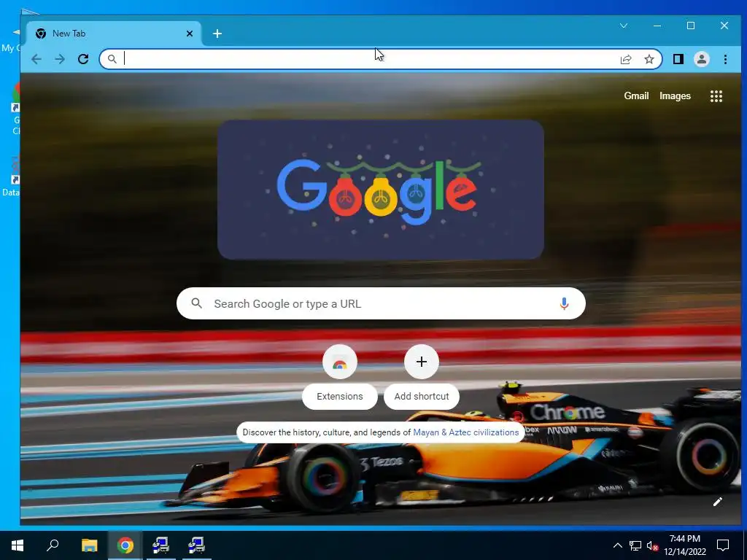The height and width of the screenshot is (560, 747).
Task: Customize this page with the pencil icon
Action: point(718,502)
